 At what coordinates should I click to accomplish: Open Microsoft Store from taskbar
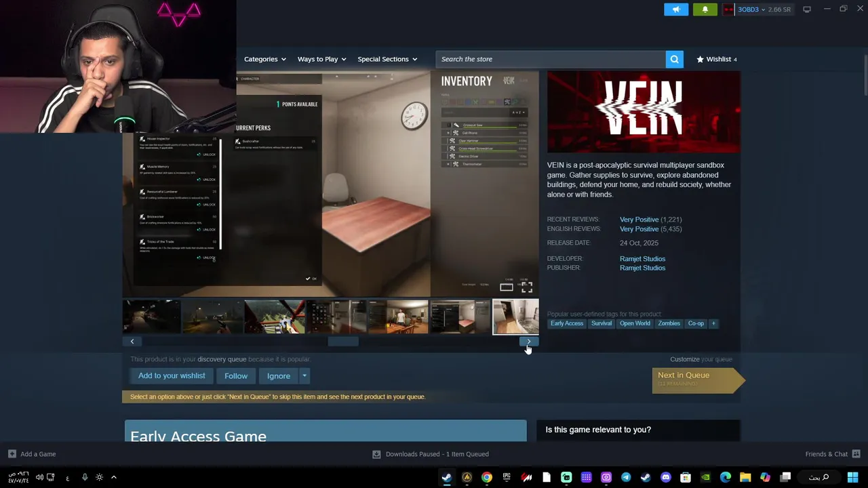686,477
